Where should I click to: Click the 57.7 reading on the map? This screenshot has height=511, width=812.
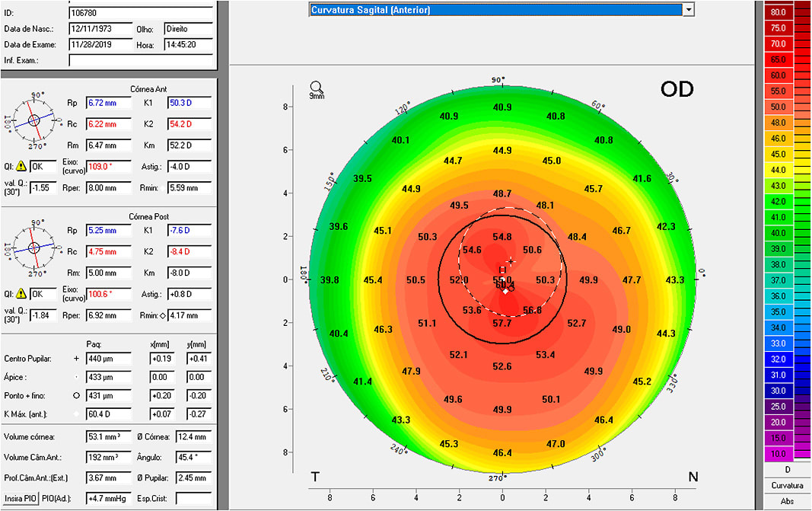click(502, 324)
